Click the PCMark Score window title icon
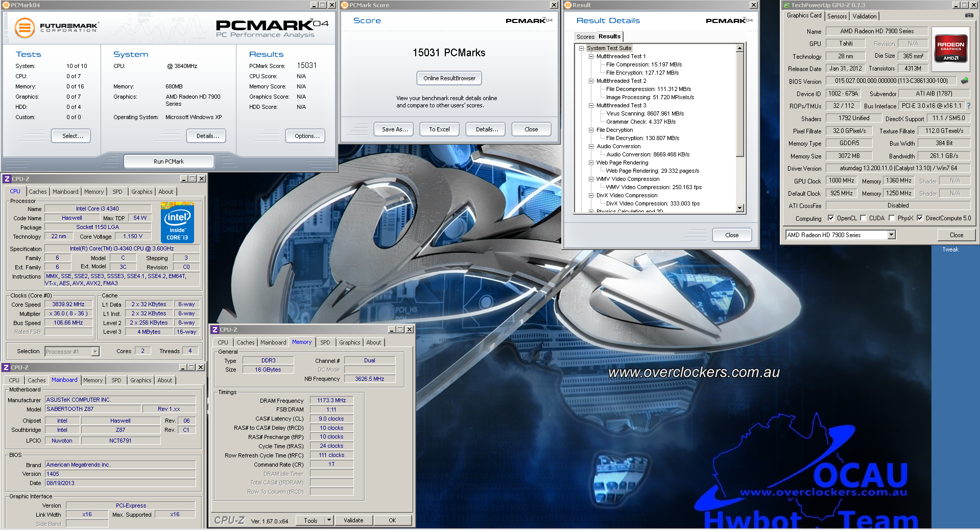 [x=345, y=5]
